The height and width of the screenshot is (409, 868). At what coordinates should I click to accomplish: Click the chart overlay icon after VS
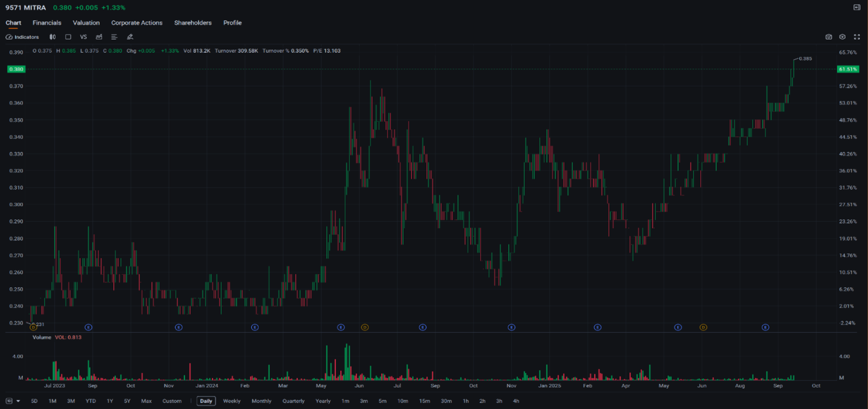pyautogui.click(x=99, y=37)
